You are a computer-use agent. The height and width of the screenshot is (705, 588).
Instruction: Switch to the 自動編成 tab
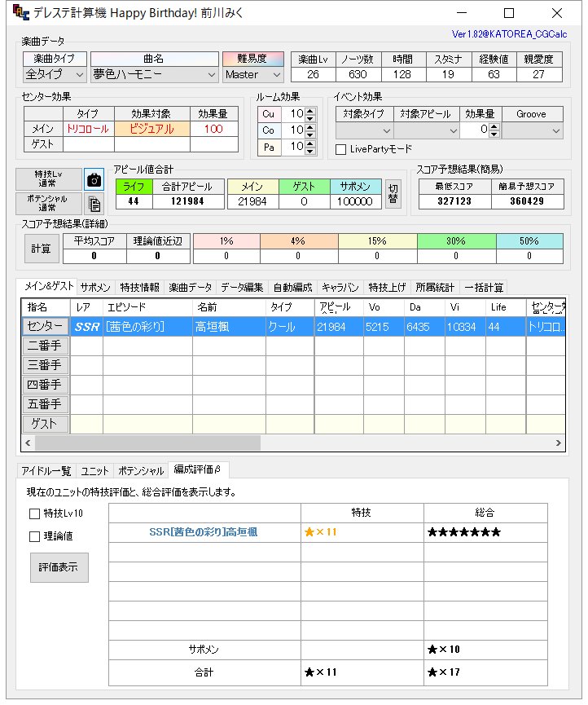pyautogui.click(x=293, y=288)
